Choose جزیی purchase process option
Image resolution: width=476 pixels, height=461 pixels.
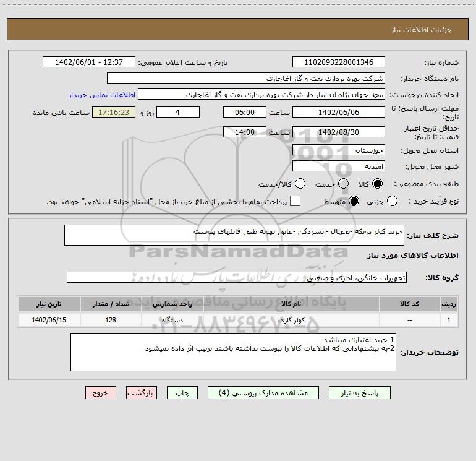click(392, 201)
